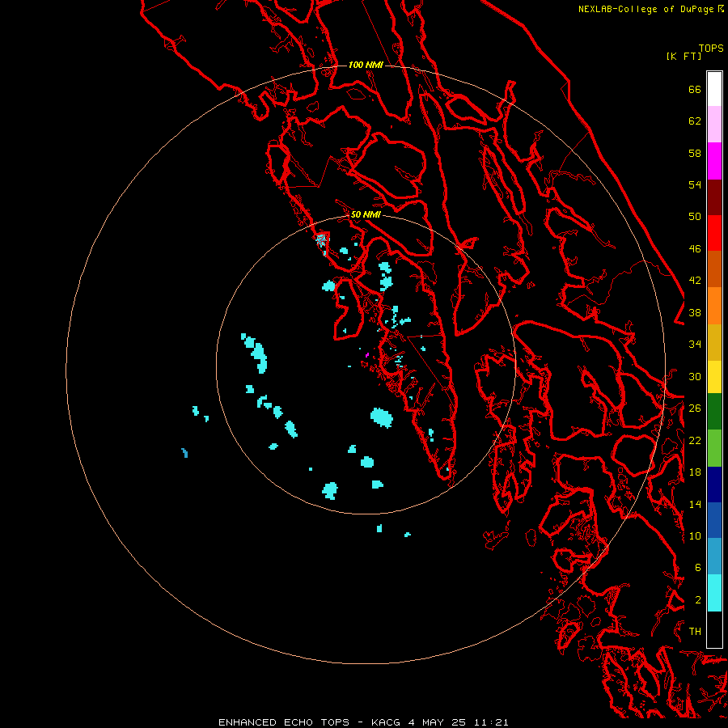Click the '100 NMI' range ring label
The image size is (728, 728).
pos(366,65)
